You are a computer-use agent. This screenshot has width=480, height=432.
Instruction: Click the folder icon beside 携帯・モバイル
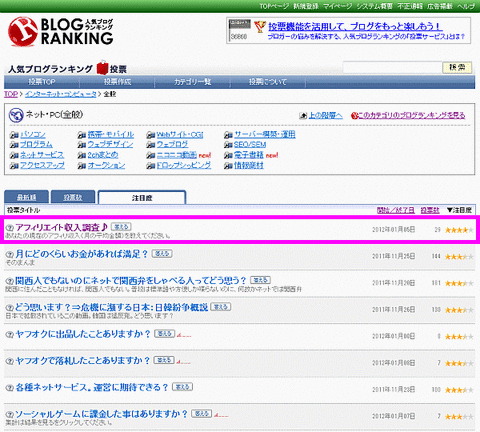point(82,135)
